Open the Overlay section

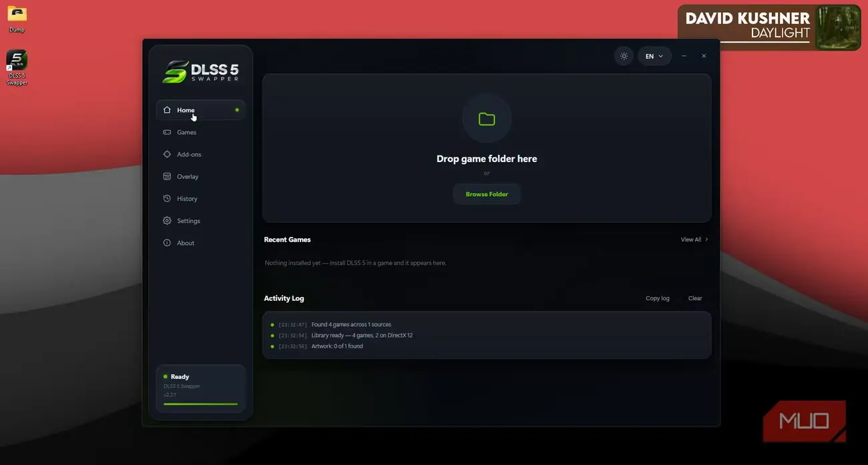(200, 176)
